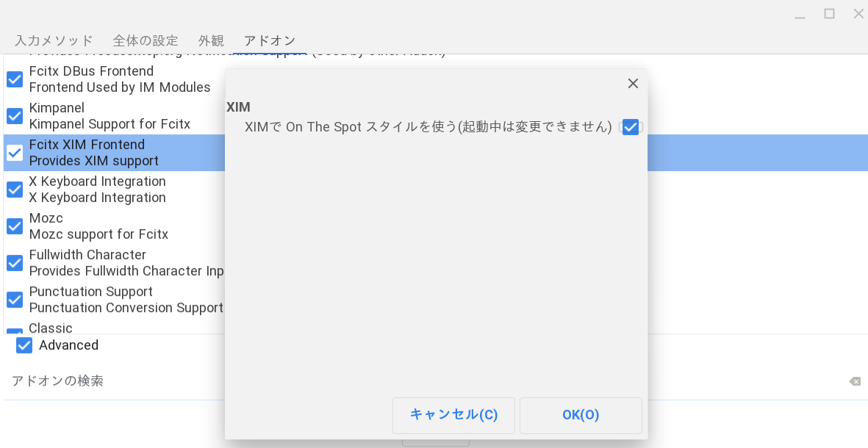Clear the addon search field icon
Viewport: 868px width, 448px height.
tap(855, 381)
